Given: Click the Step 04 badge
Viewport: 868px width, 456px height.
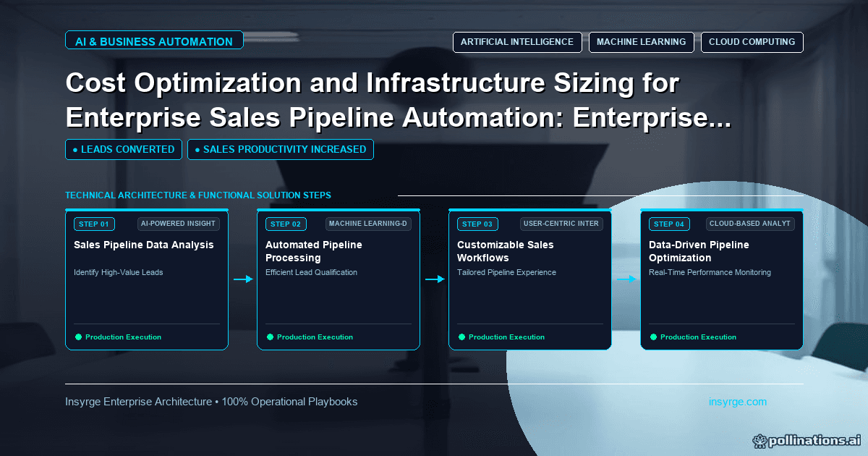Looking at the screenshot, I should pos(669,224).
